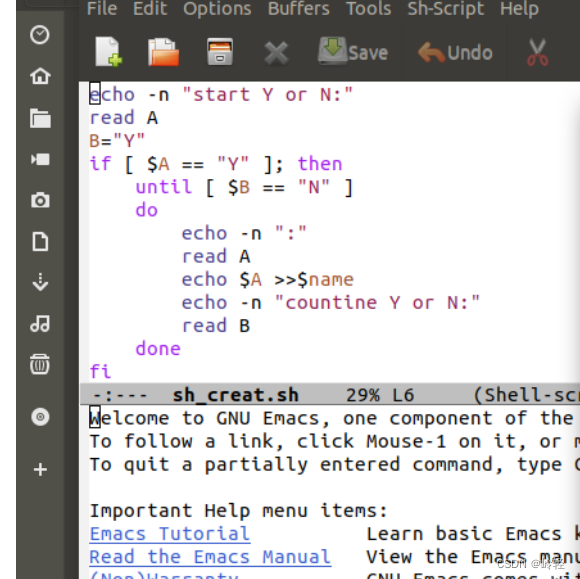Open Trash icon in sidebar

pyautogui.click(x=40, y=364)
